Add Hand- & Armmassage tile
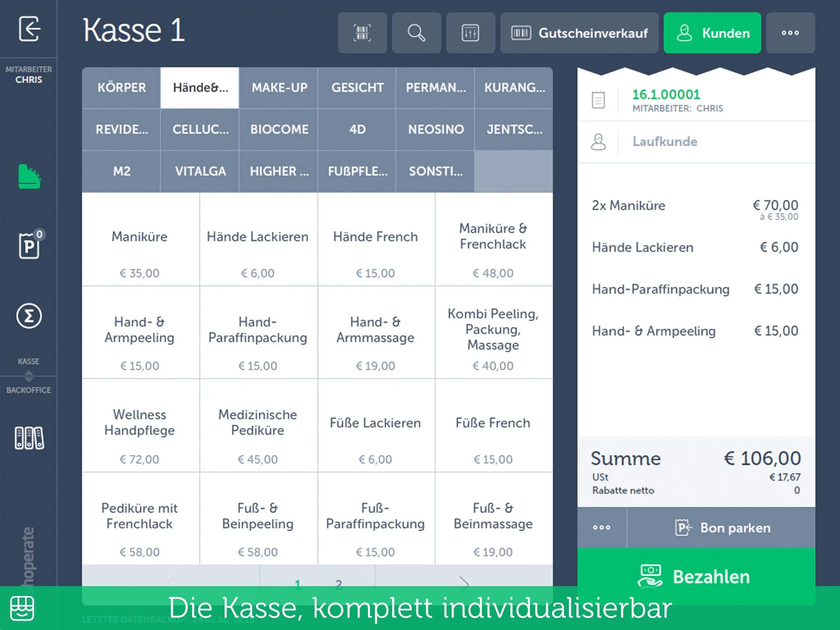840x630 pixels. [x=376, y=332]
